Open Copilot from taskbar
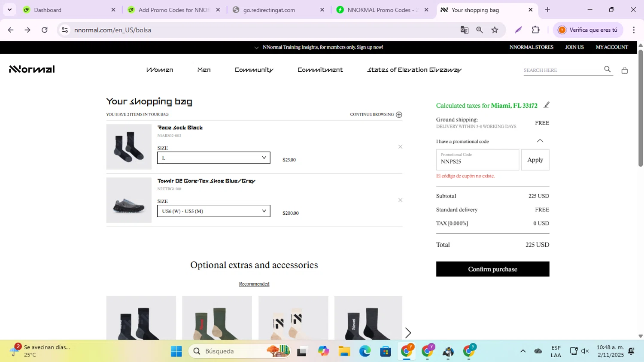This screenshot has height=362, width=644. coord(323,351)
